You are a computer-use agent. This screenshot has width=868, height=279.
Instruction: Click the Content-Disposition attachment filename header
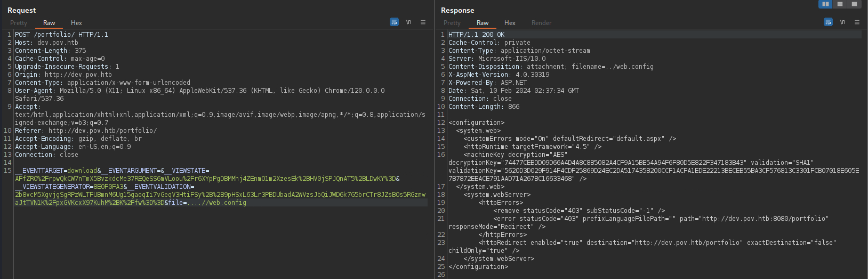[x=551, y=67]
